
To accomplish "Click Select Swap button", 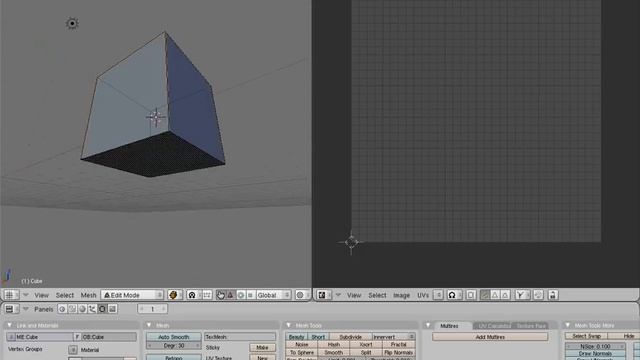I will [x=586, y=336].
